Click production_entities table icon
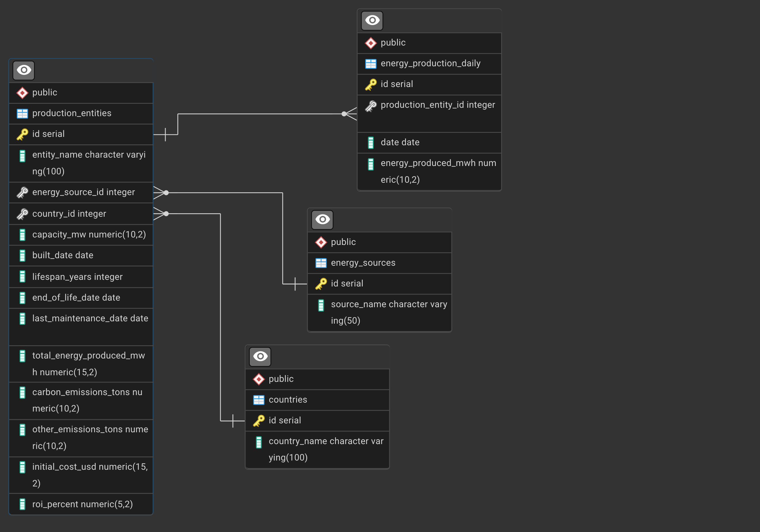760x532 pixels. point(22,114)
